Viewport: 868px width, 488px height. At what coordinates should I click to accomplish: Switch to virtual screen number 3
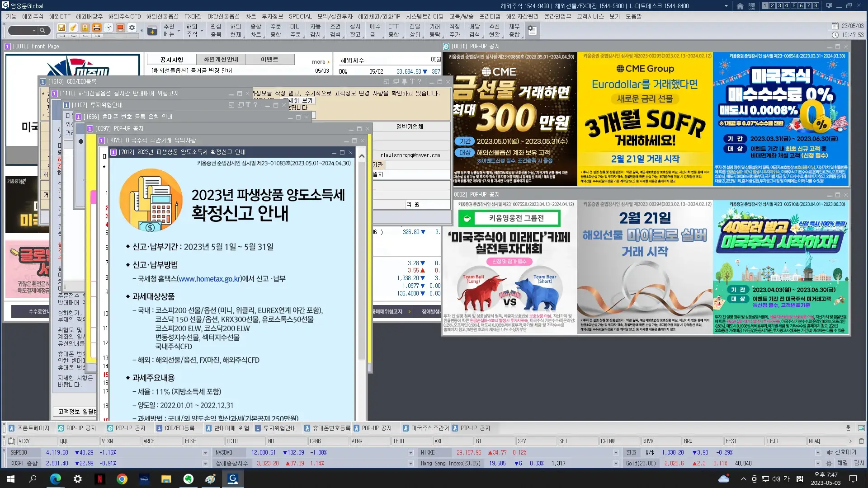779,6
